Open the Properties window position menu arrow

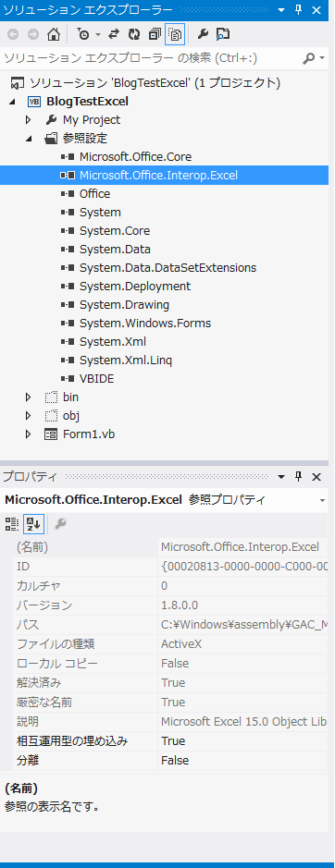281,477
